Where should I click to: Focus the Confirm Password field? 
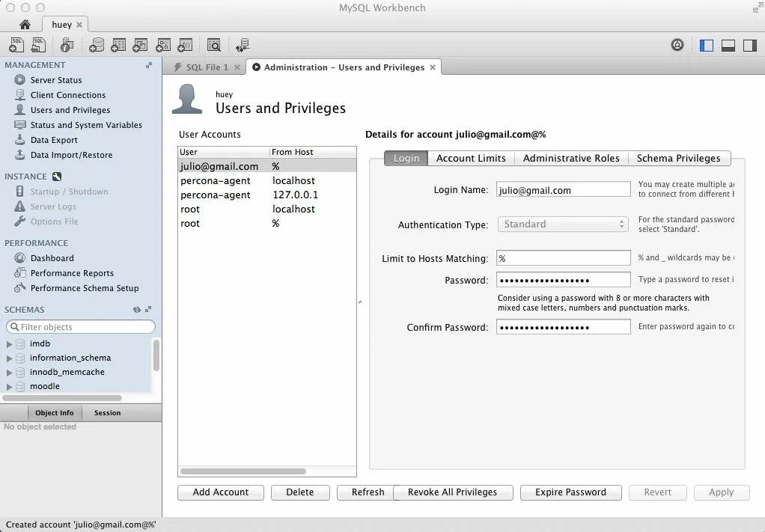[563, 327]
